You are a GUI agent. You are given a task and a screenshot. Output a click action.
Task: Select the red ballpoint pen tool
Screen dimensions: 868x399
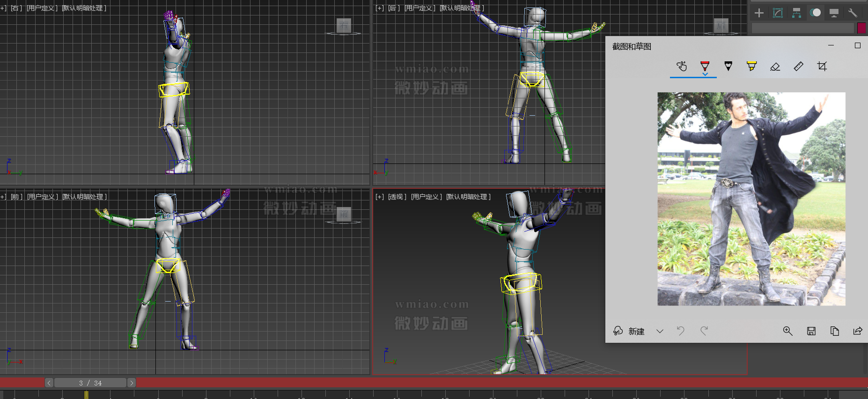pos(705,66)
